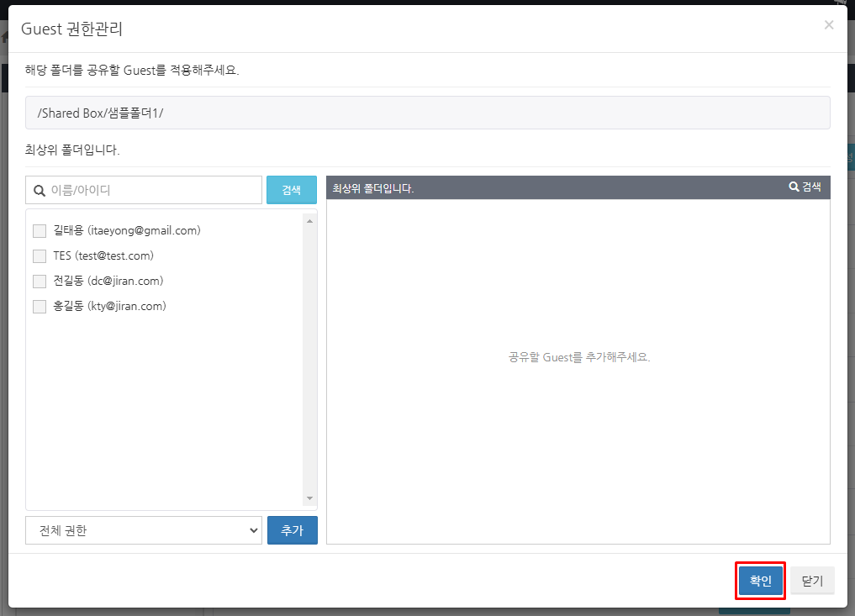
Task: Click the guest list scroll-up arrow
Action: (x=309, y=221)
